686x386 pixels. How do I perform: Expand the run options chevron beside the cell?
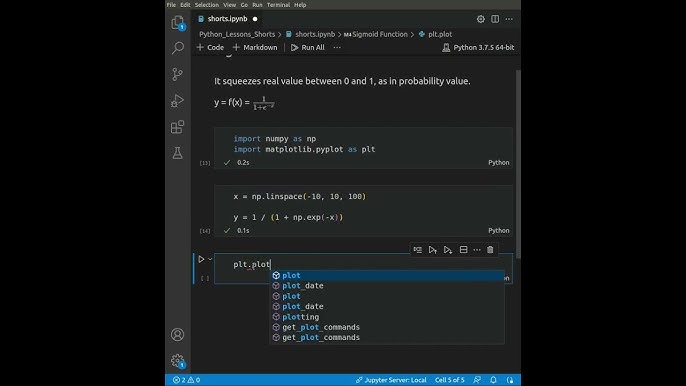click(x=210, y=259)
